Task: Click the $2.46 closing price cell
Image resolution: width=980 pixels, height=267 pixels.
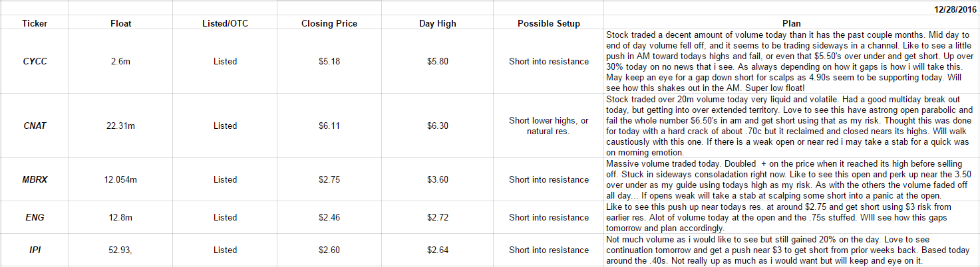Action: click(x=329, y=217)
